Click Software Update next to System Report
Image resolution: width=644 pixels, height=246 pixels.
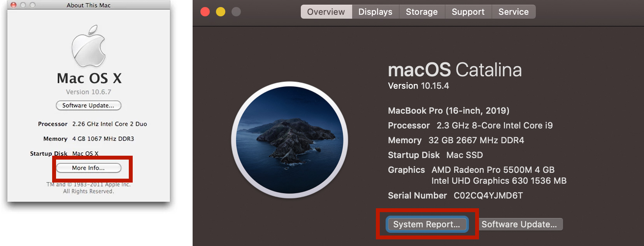(519, 224)
